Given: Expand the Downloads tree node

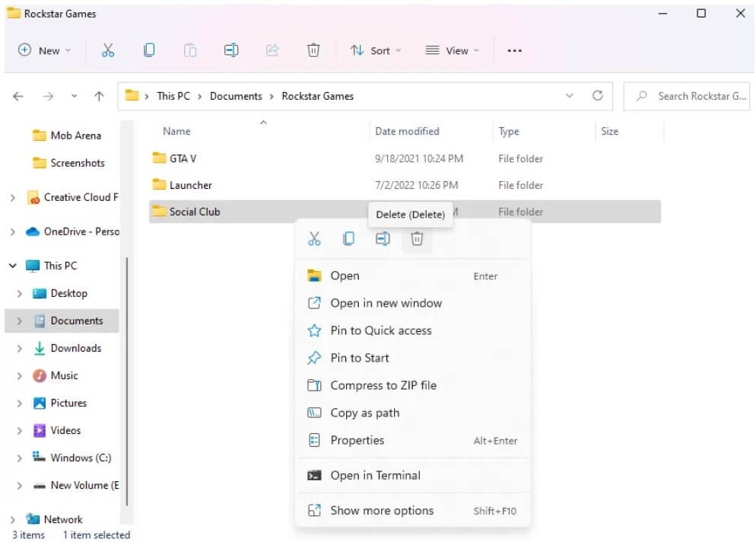Looking at the screenshot, I should 19,349.
